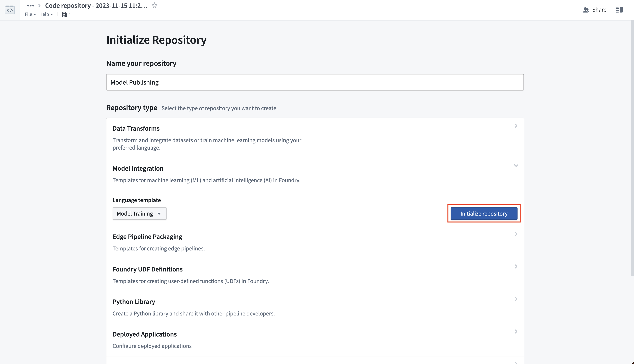Expand the Edge Pipeline Packaging chevron
634x364 pixels.
(516, 234)
